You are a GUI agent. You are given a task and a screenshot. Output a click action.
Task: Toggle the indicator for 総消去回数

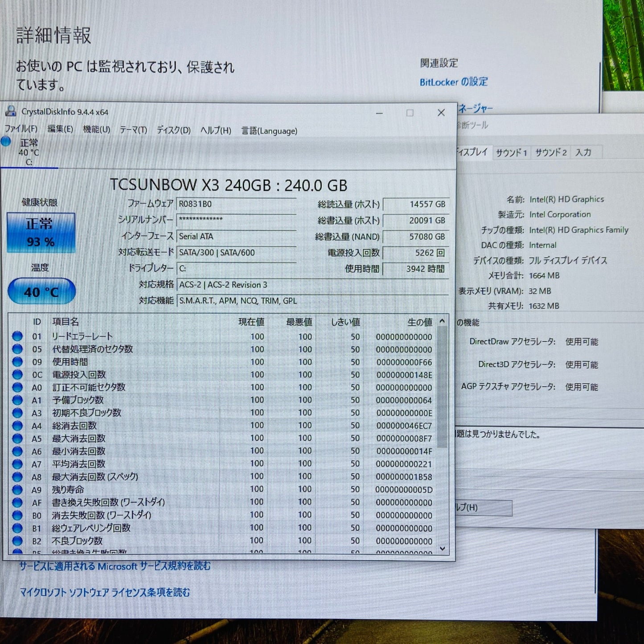[x=17, y=426]
